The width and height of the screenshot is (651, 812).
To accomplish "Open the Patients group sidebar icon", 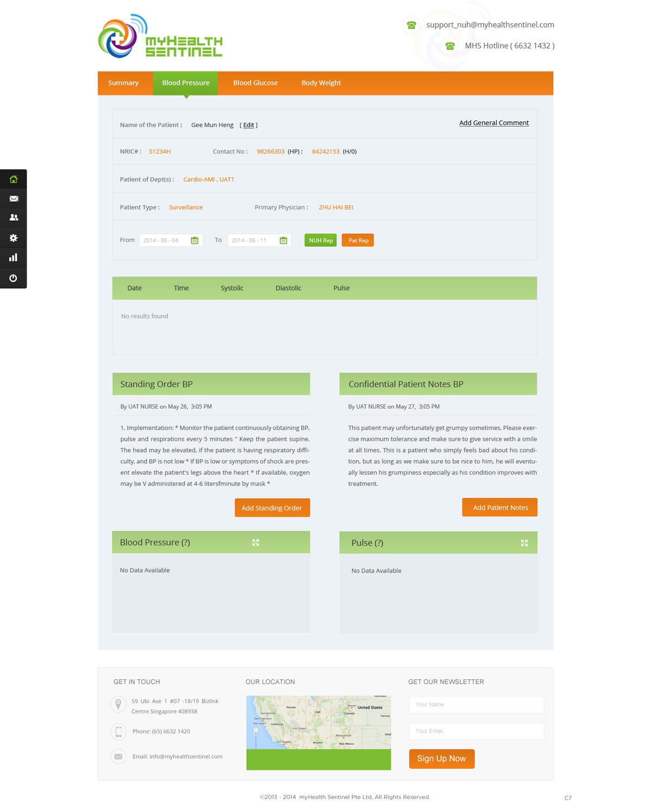I will [14, 218].
